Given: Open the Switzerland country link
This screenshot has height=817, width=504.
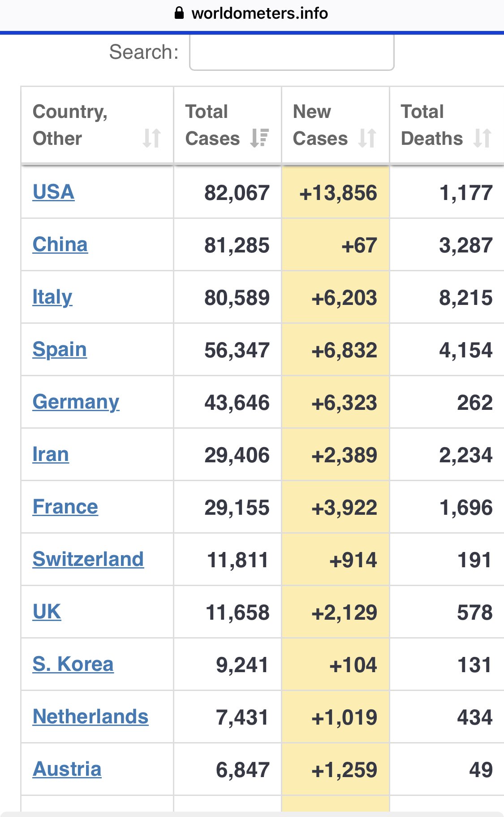Looking at the screenshot, I should [88, 560].
